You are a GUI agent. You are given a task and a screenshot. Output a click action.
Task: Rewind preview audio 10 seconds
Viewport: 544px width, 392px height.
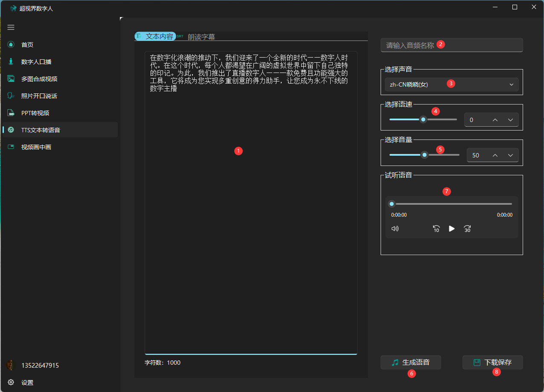(436, 229)
